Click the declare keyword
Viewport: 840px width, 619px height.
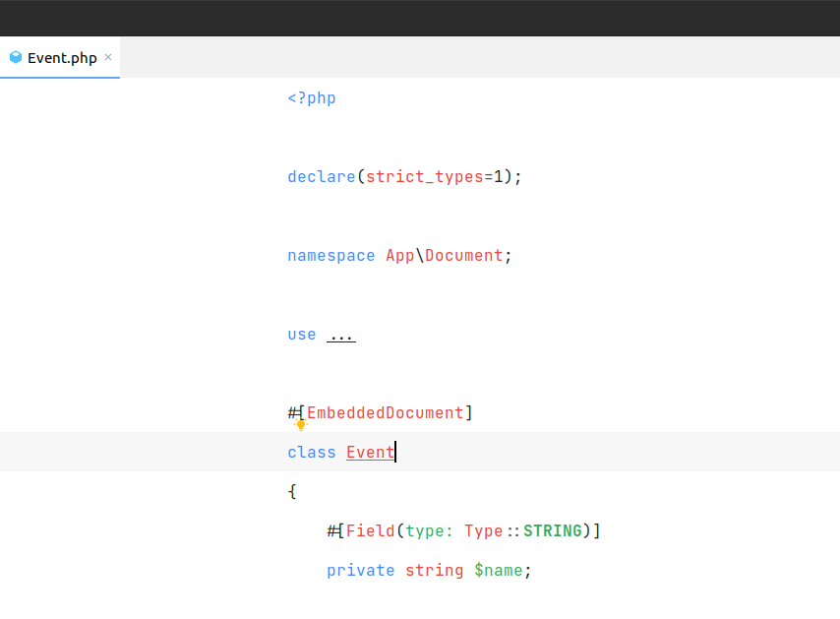click(x=321, y=177)
